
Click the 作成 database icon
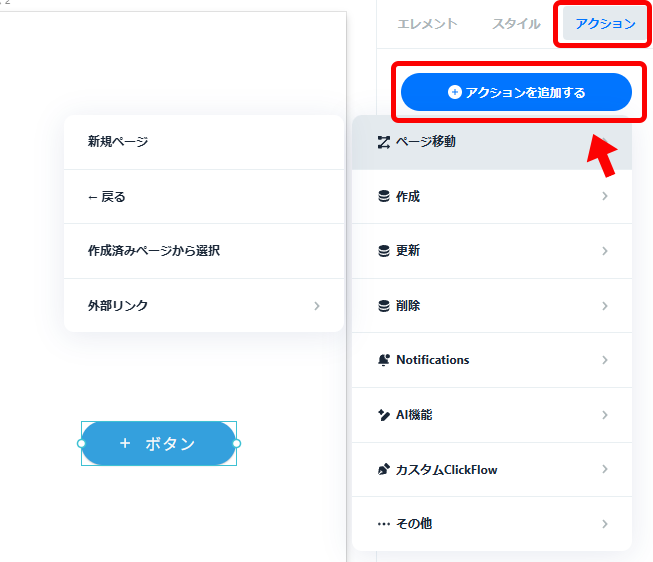coord(384,196)
